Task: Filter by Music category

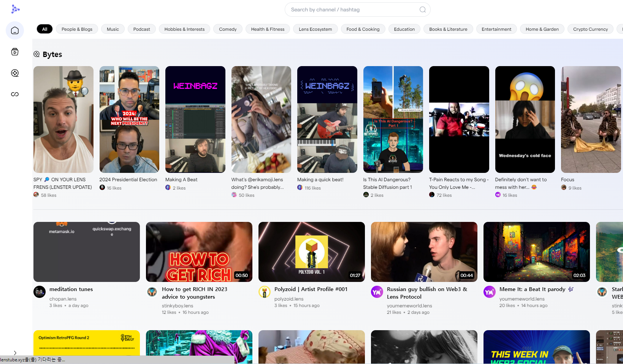Action: coord(113,29)
